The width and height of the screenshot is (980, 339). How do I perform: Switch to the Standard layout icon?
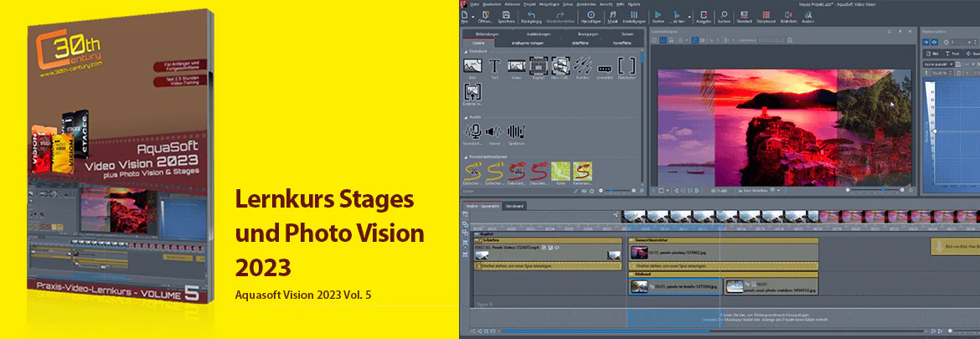coord(744,15)
